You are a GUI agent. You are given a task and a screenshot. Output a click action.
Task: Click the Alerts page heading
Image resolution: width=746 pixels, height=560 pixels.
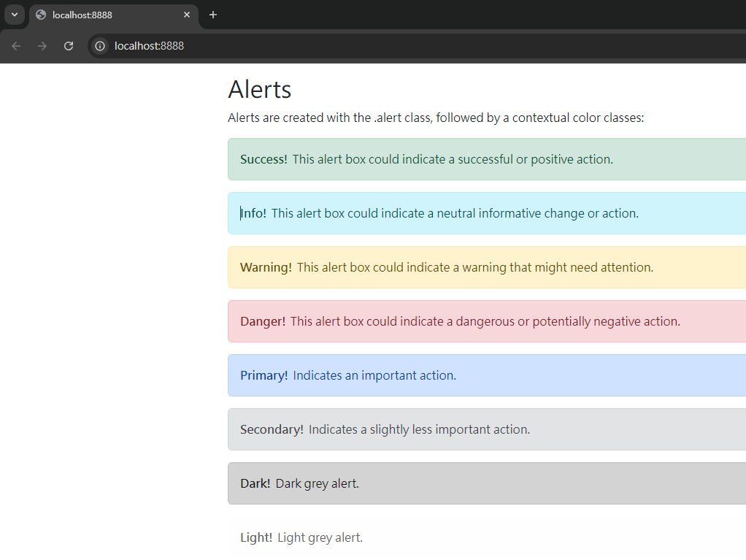click(260, 89)
